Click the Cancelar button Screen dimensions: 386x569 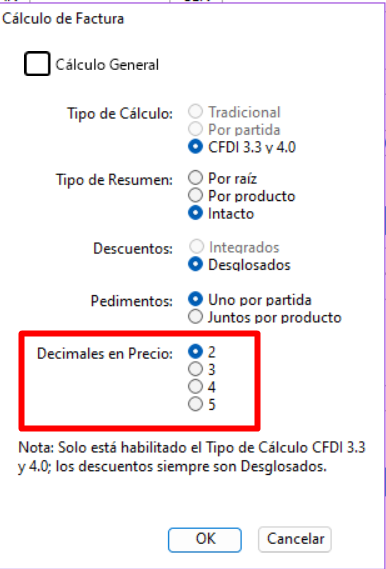(x=295, y=539)
